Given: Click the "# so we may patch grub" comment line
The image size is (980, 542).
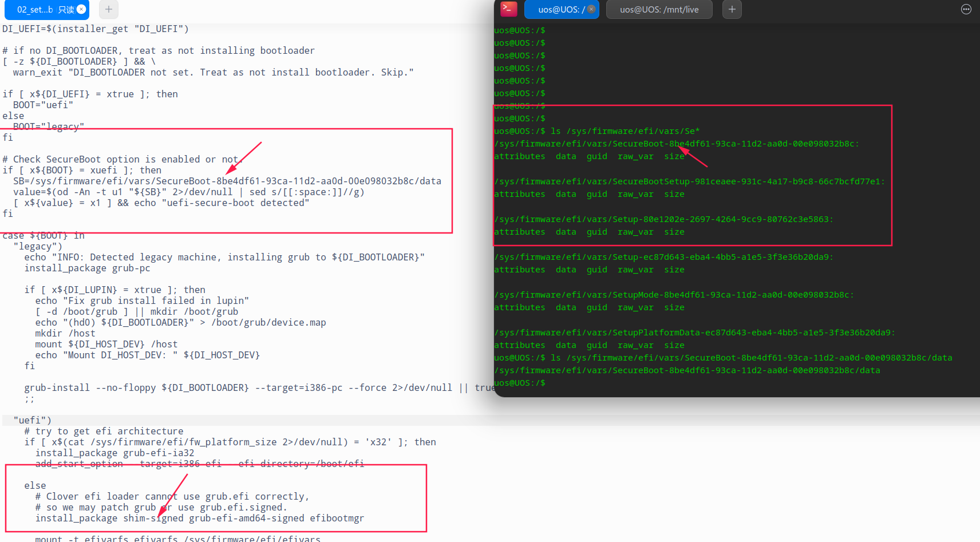Looking at the screenshot, I should point(161,507).
